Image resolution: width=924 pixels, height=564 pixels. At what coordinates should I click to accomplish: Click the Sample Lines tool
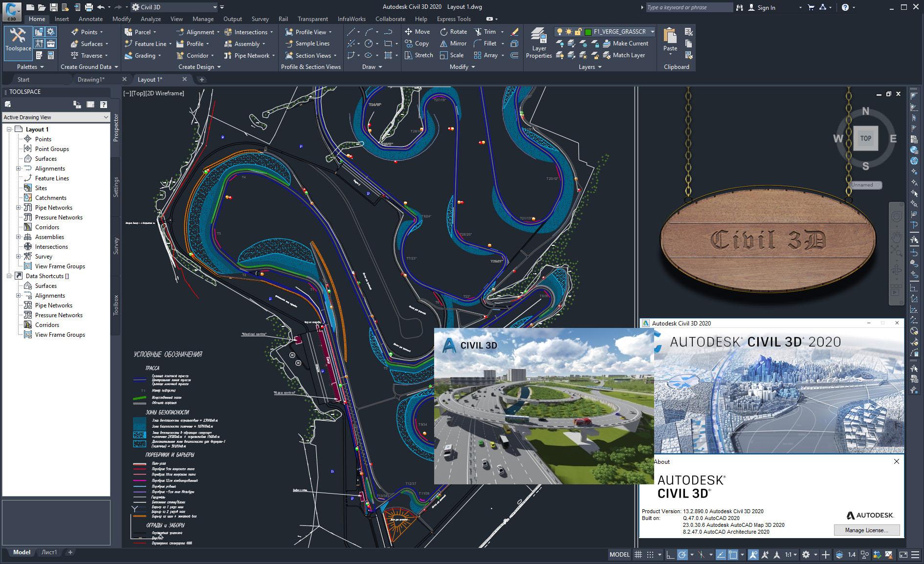pos(308,43)
